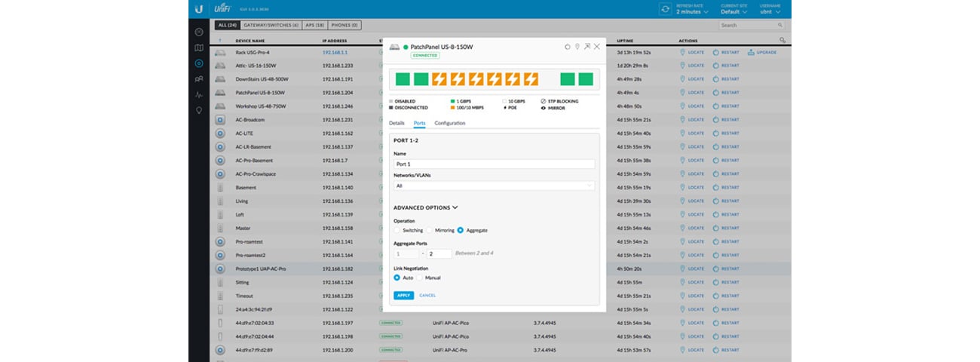Click Restart for the 4d 15h 53m 57s row

click(726, 350)
